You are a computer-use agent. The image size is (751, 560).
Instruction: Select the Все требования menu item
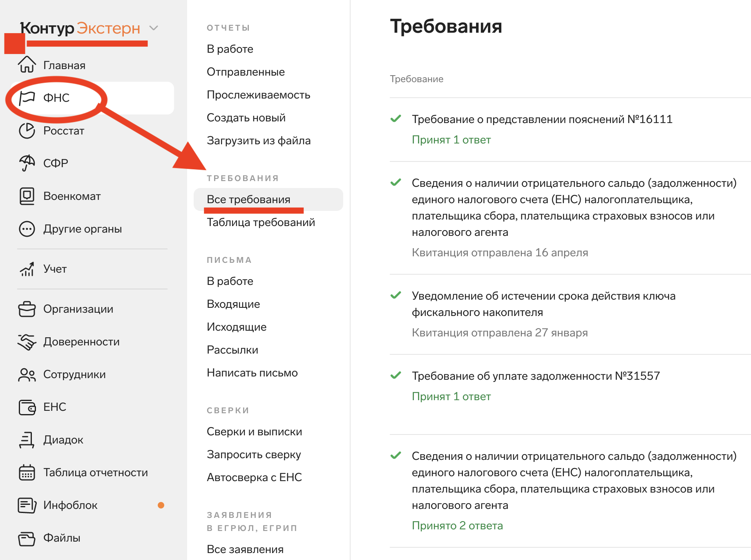[x=248, y=199]
